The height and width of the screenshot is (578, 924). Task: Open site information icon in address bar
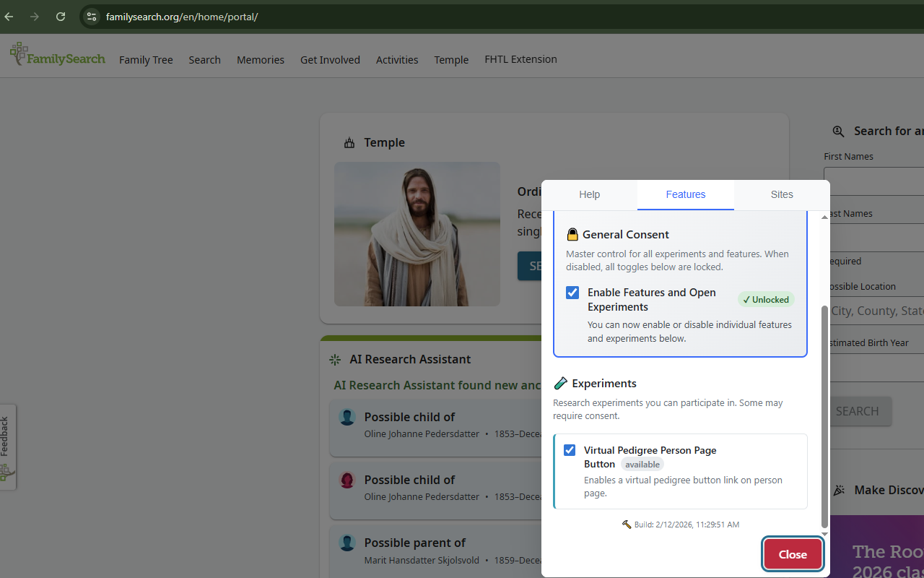tap(91, 17)
